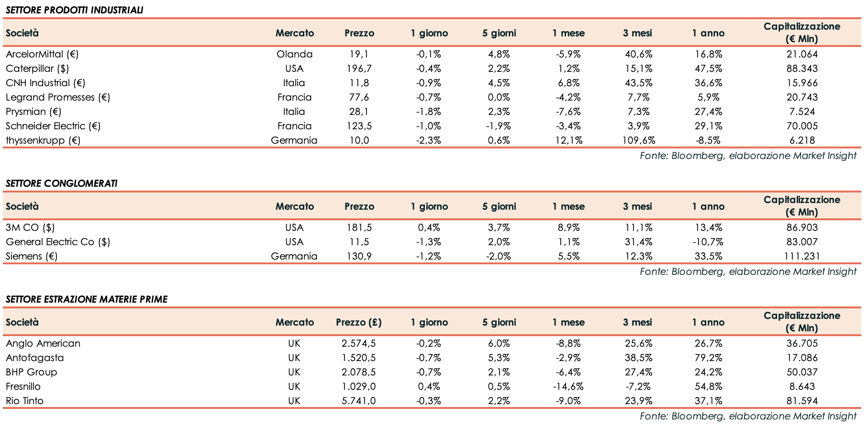Click the ArcelorMittal (€) company name

42,54
